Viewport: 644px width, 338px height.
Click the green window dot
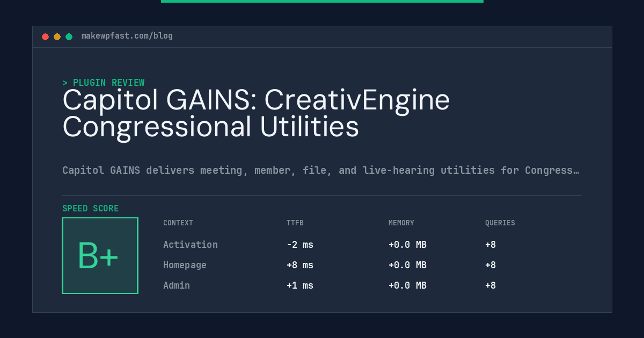69,36
